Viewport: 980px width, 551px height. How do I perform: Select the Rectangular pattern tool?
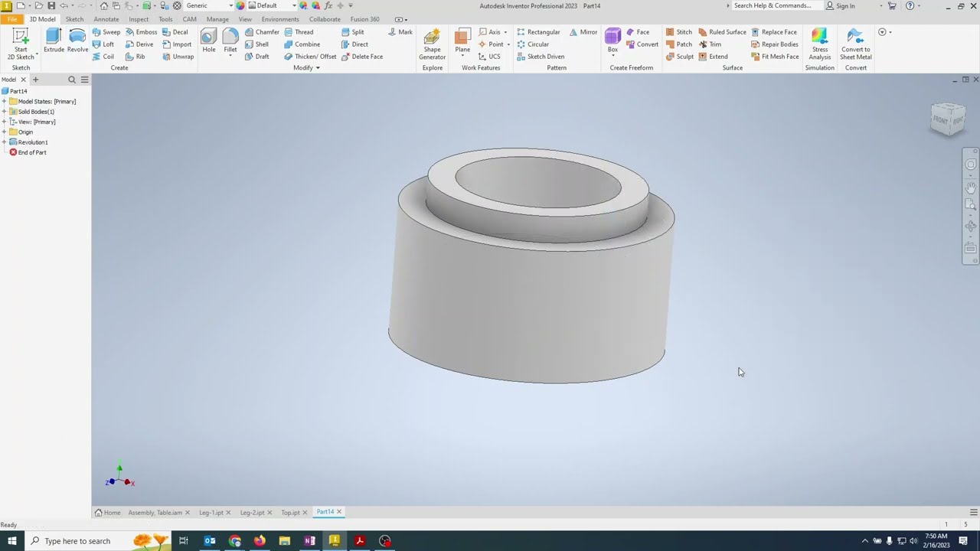[538, 32]
